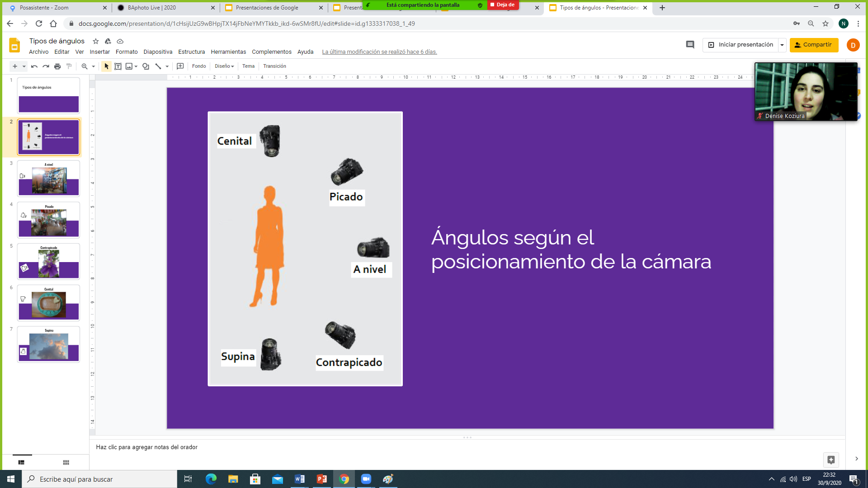Click the text box tool icon
This screenshot has height=488, width=868.
(118, 66)
